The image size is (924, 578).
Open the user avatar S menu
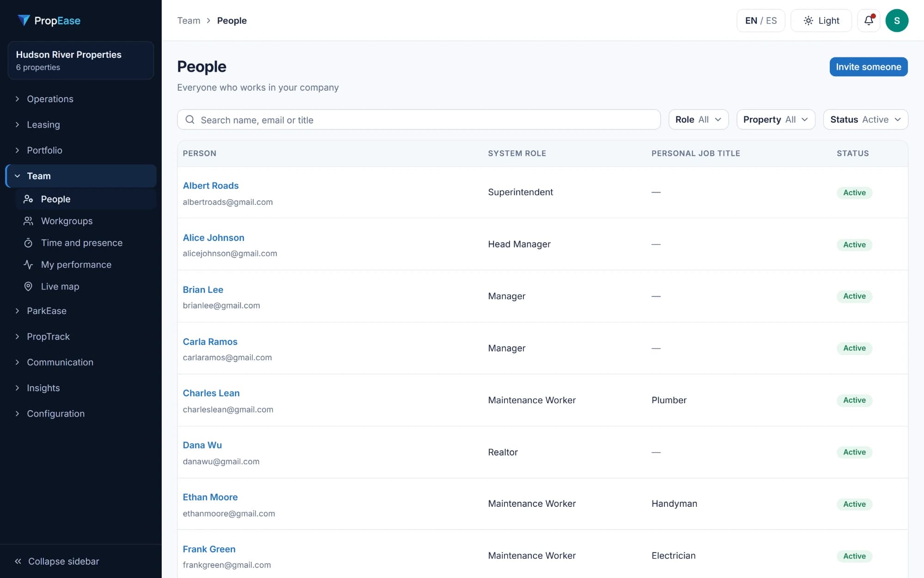897,20
